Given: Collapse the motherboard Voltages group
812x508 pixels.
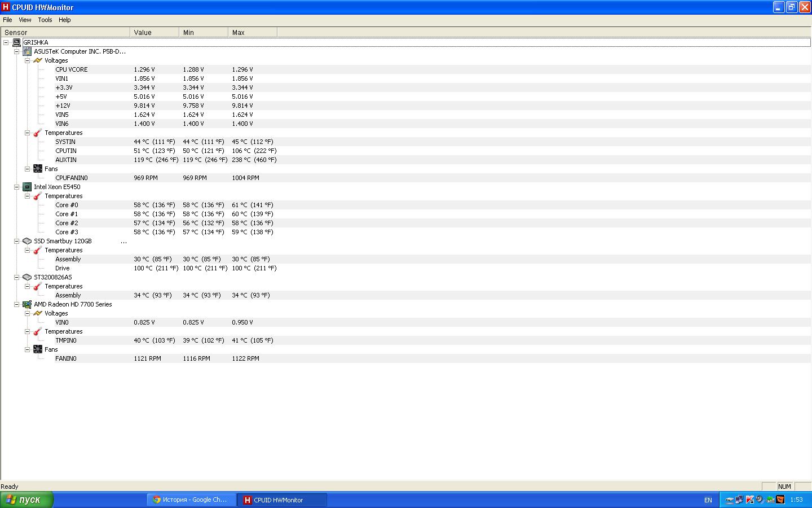Looking at the screenshot, I should tap(27, 60).
